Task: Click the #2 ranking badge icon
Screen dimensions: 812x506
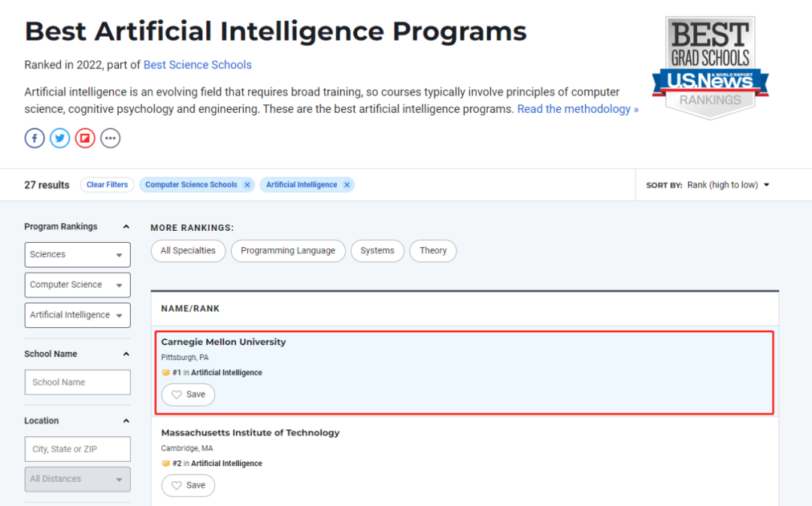Action: (165, 464)
